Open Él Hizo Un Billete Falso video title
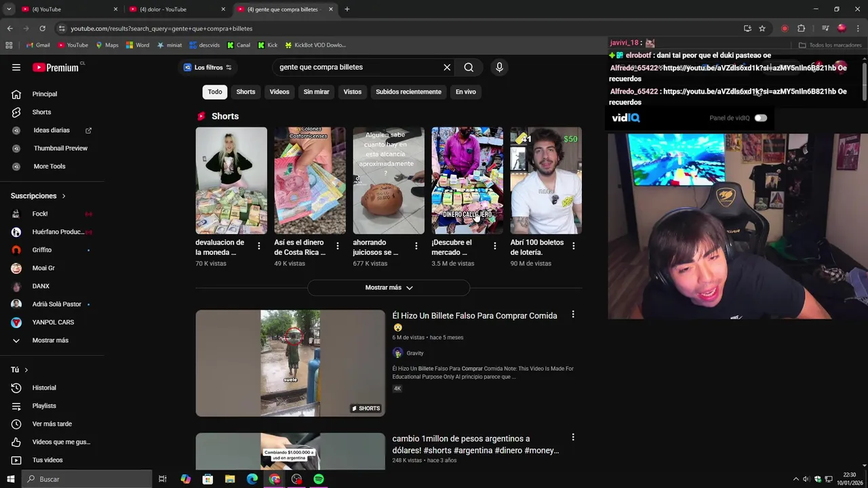Screen dimensions: 868x488 tap(475, 321)
